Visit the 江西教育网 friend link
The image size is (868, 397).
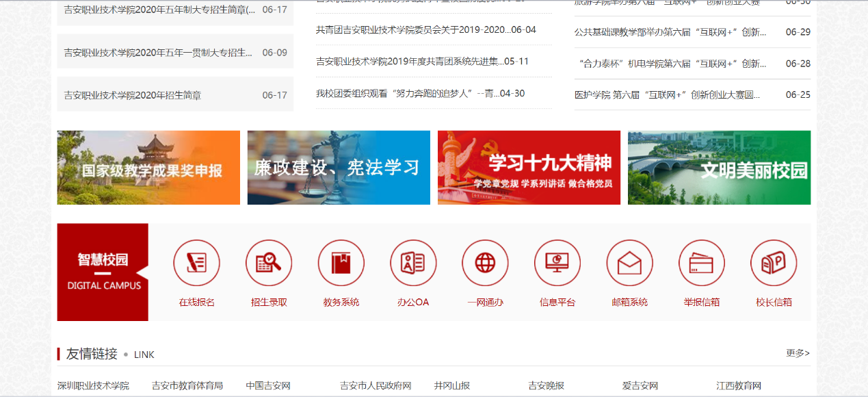[739, 386]
